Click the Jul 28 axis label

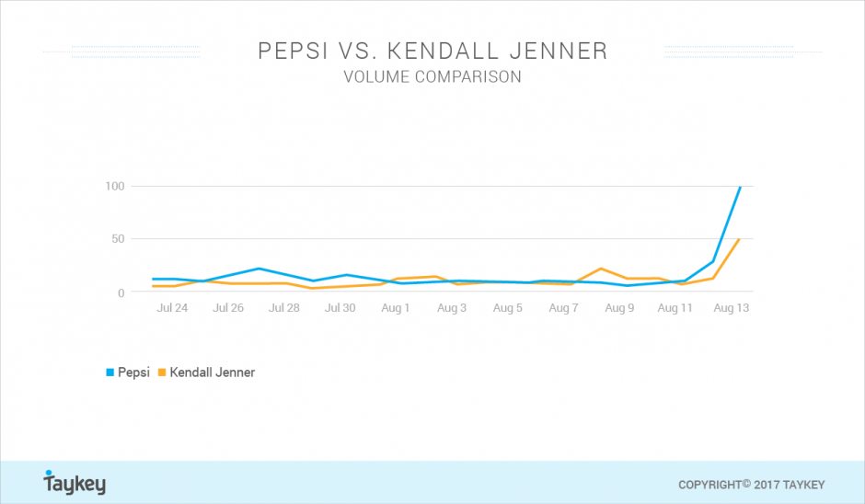284,308
